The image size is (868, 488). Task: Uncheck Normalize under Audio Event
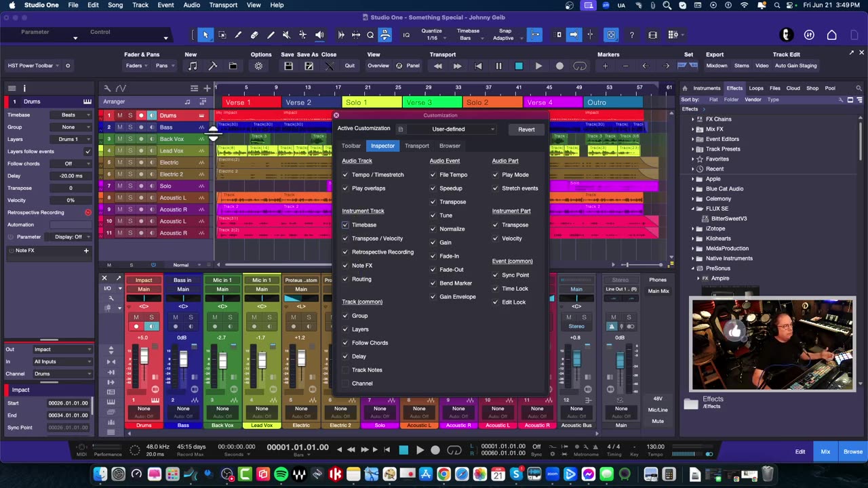(433, 229)
